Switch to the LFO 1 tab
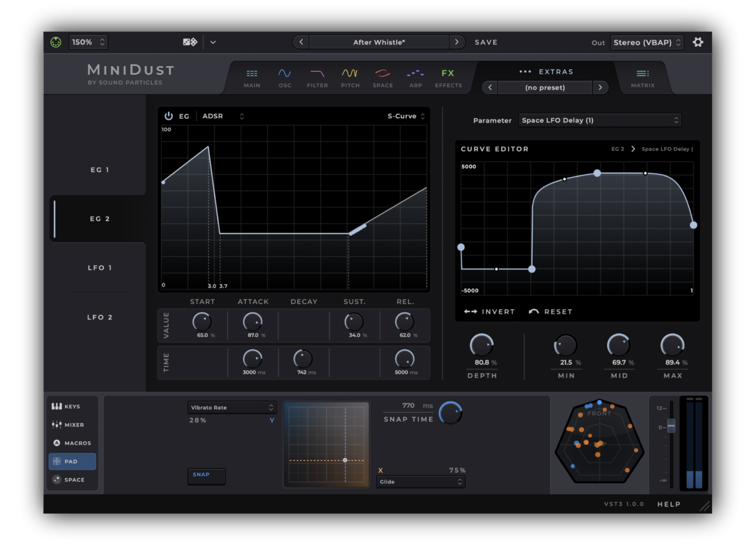 pyautogui.click(x=100, y=268)
